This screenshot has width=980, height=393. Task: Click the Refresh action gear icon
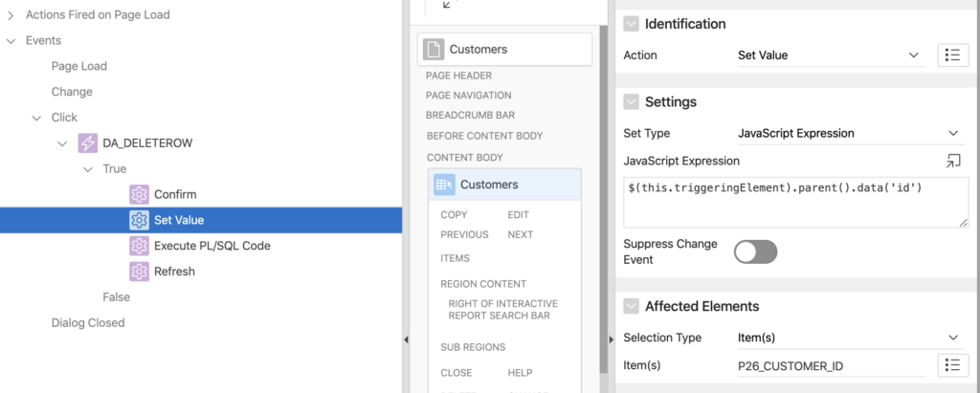pyautogui.click(x=139, y=272)
